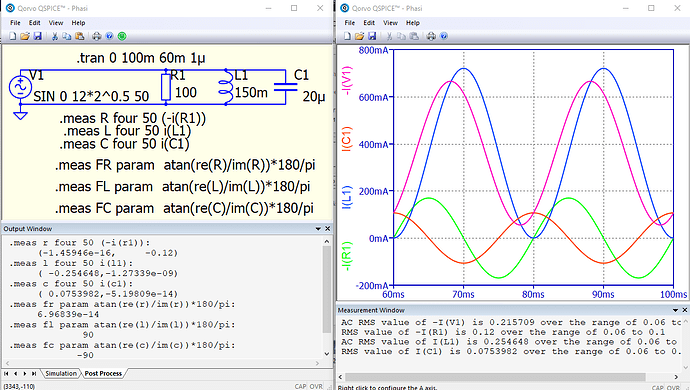Switch to the Simulation tab
690x390 pixels.
pos(61,373)
